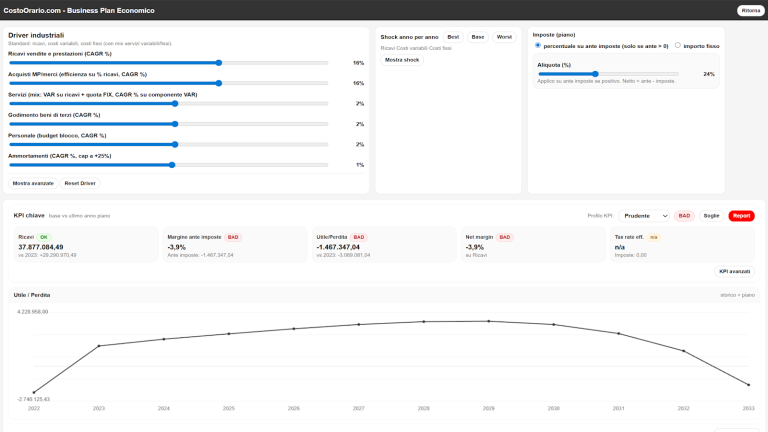Click the Personale CAGR slider handle

tap(174, 144)
